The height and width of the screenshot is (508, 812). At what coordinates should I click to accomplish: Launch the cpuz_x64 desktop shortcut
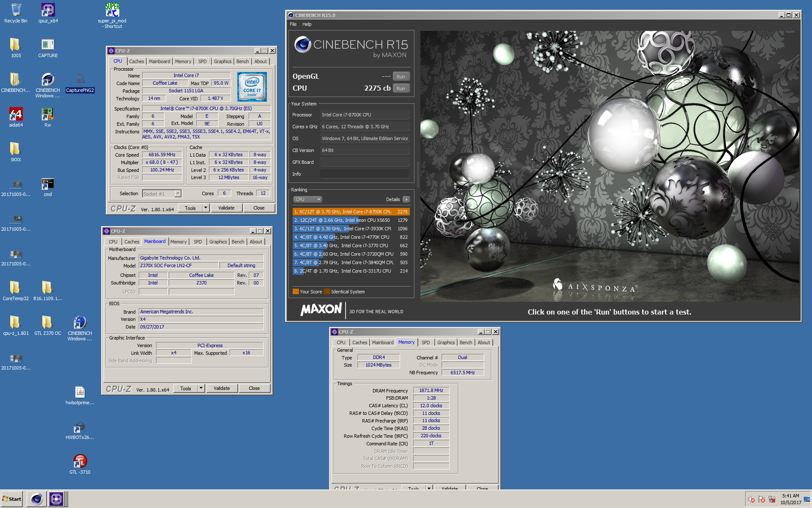point(48,13)
